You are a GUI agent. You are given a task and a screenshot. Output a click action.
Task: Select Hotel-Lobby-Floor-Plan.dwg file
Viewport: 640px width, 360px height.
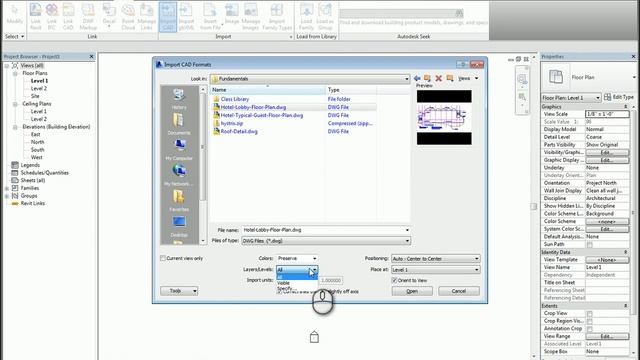pyautogui.click(x=253, y=107)
